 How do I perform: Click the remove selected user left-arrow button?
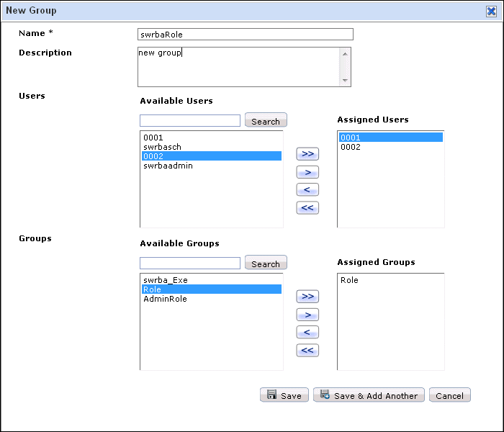click(x=307, y=189)
